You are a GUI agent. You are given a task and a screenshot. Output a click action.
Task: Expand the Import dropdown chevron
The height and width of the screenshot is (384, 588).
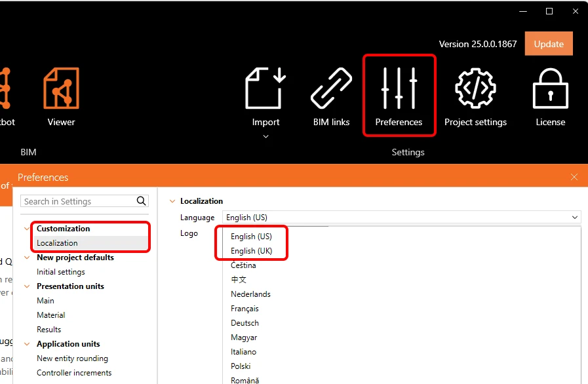coord(266,136)
